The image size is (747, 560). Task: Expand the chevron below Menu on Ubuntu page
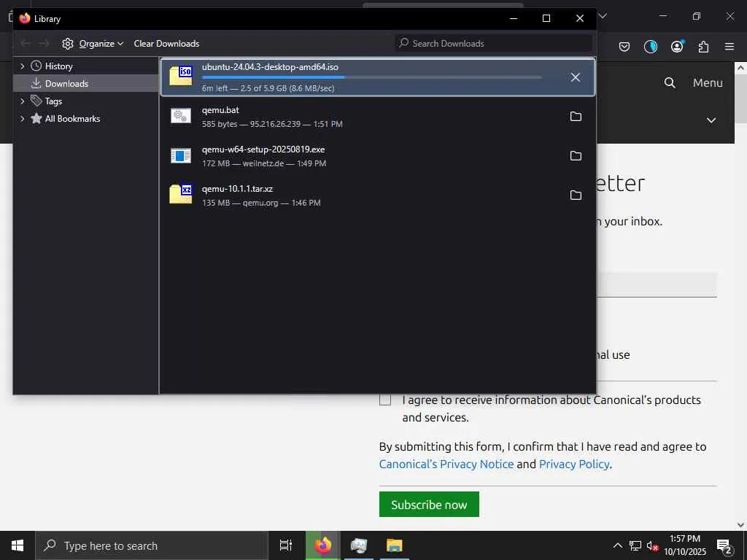coord(711,120)
